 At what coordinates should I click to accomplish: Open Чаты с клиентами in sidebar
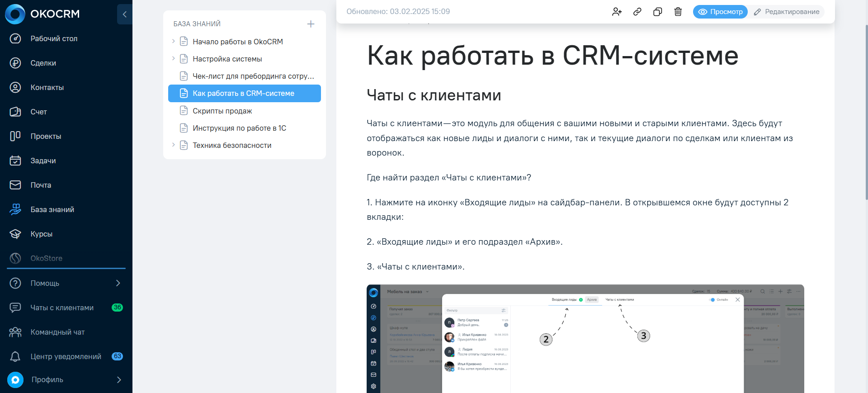pos(62,308)
